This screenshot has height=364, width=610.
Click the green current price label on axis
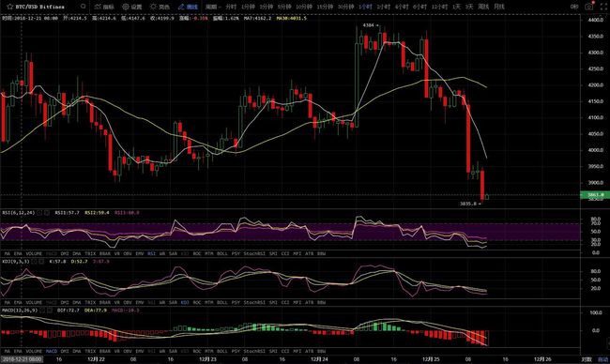pyautogui.click(x=595, y=195)
